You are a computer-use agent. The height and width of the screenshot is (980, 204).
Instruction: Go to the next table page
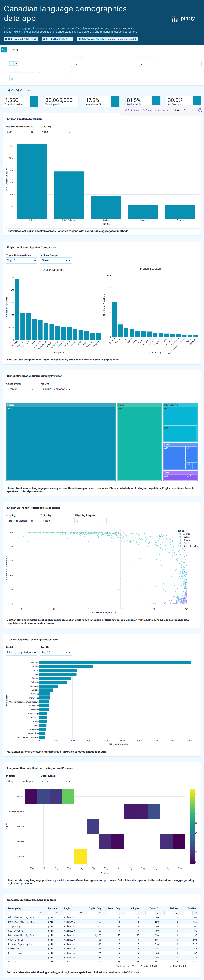tap(189, 966)
